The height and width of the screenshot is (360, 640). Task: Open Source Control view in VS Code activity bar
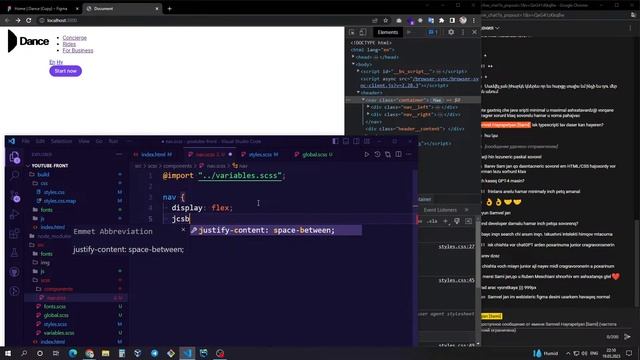15,196
